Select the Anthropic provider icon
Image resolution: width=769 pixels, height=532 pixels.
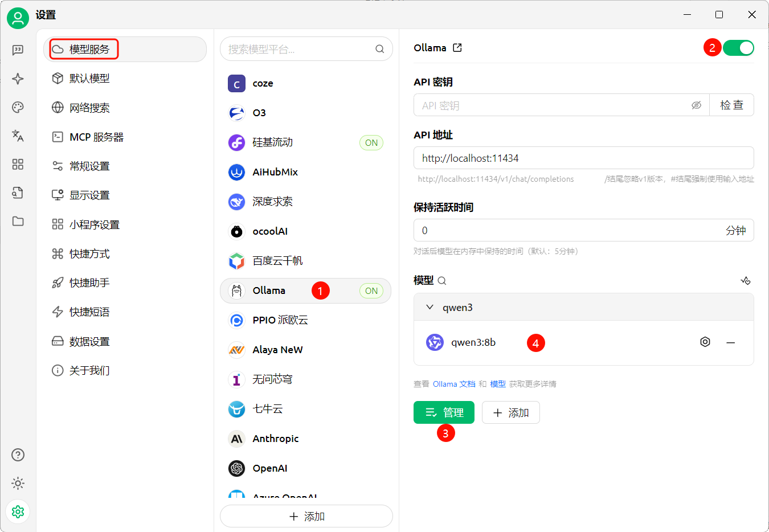coord(236,439)
